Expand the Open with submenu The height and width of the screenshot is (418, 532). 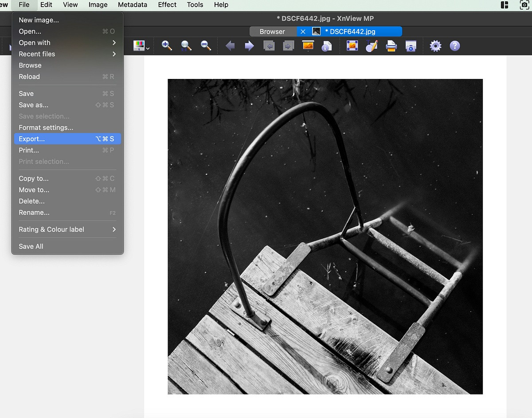(67, 43)
